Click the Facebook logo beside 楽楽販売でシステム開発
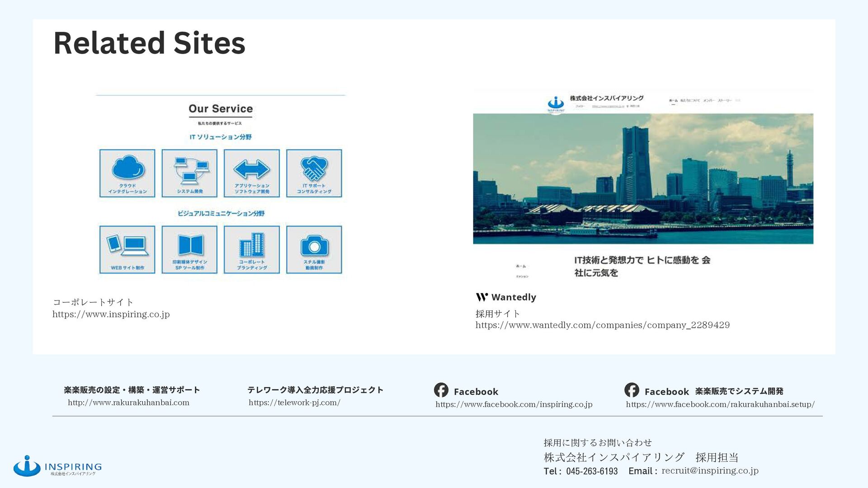 [632, 390]
